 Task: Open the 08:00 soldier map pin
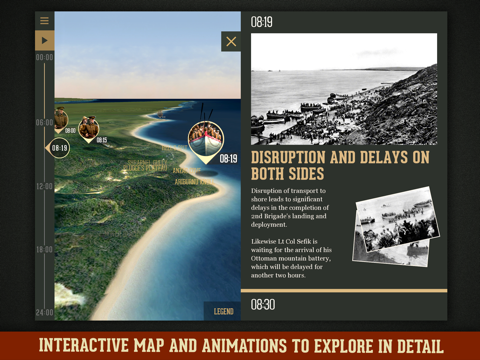pos(61,119)
